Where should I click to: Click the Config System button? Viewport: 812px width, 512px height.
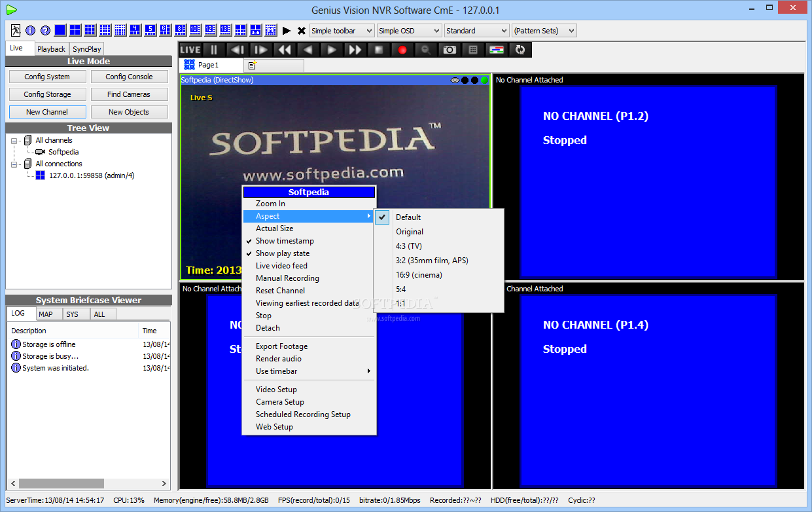[48, 77]
